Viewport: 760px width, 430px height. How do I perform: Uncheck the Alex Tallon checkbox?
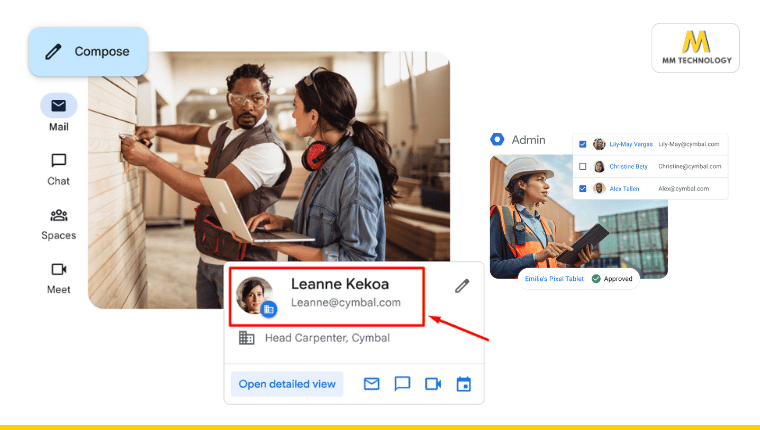tap(583, 189)
